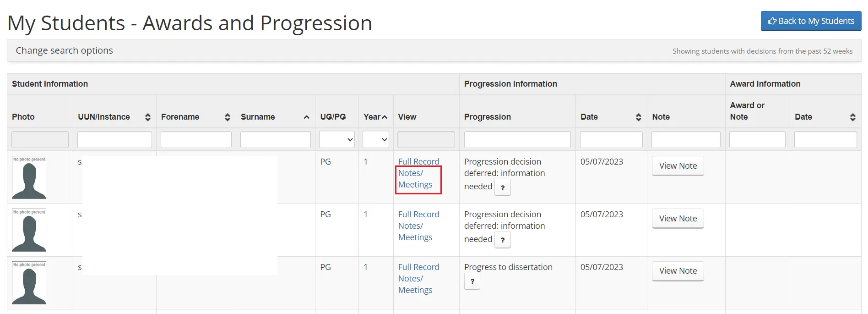Sort the UUN/Instance column
Image resolution: width=868 pixels, height=314 pixels.
click(x=147, y=117)
